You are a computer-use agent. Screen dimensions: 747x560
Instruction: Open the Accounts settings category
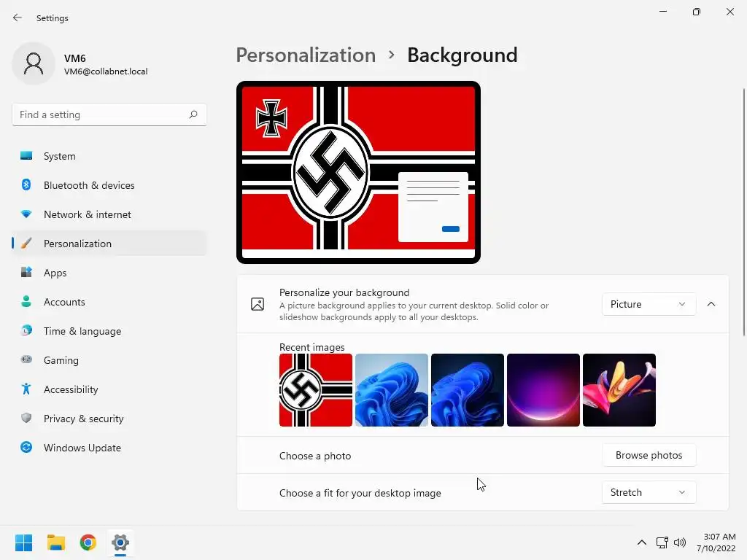click(109, 302)
